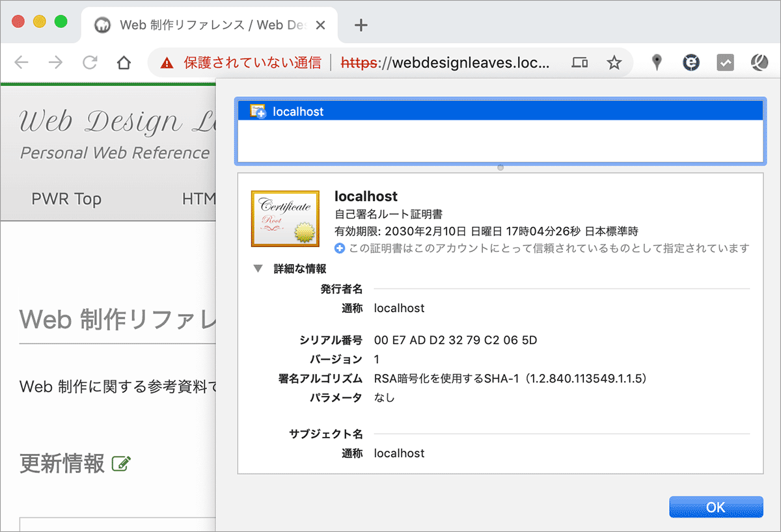The width and height of the screenshot is (781, 532).
Task: Click the cast/device icon in address bar
Action: click(x=579, y=62)
